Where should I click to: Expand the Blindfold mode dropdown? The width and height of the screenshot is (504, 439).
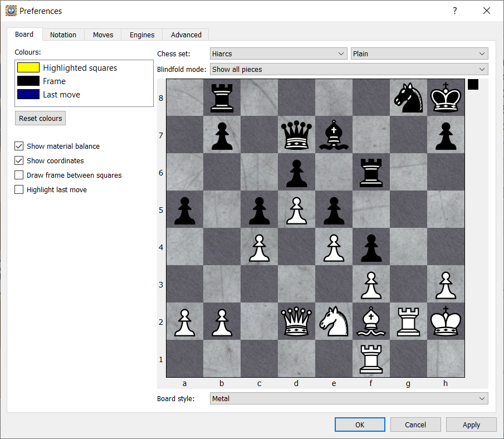click(349, 70)
